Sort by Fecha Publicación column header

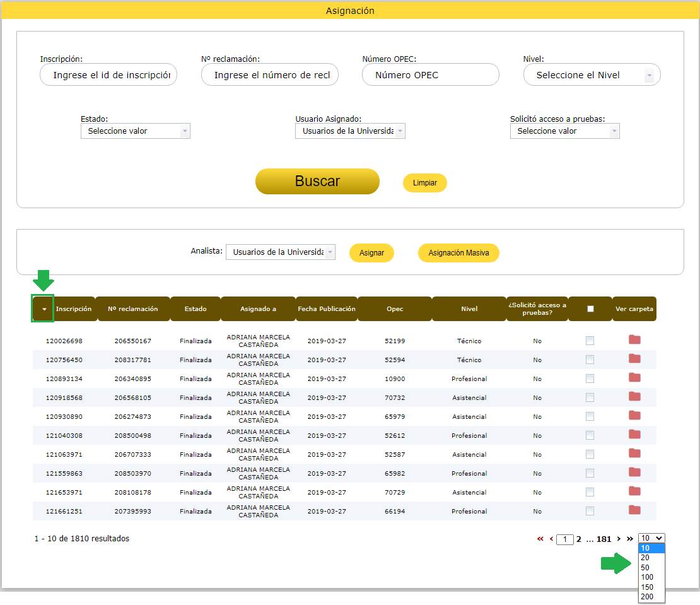coord(327,309)
